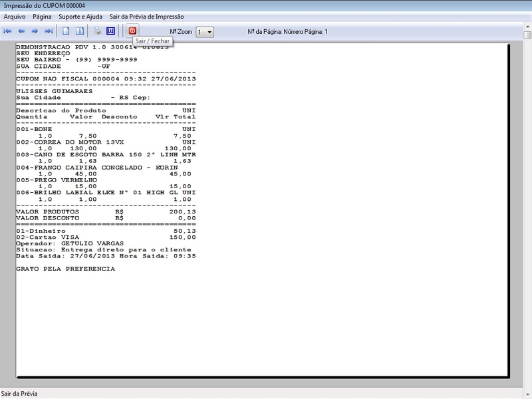This screenshot has height=399, width=532.
Task: Click the Nº da Página label
Action: (x=287, y=32)
